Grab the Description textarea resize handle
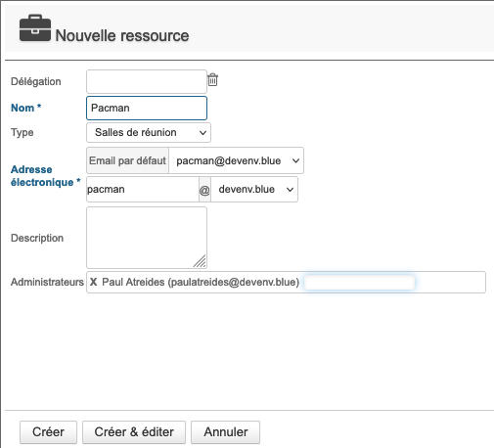Viewport: 494px width, 448px height. pyautogui.click(x=200, y=261)
